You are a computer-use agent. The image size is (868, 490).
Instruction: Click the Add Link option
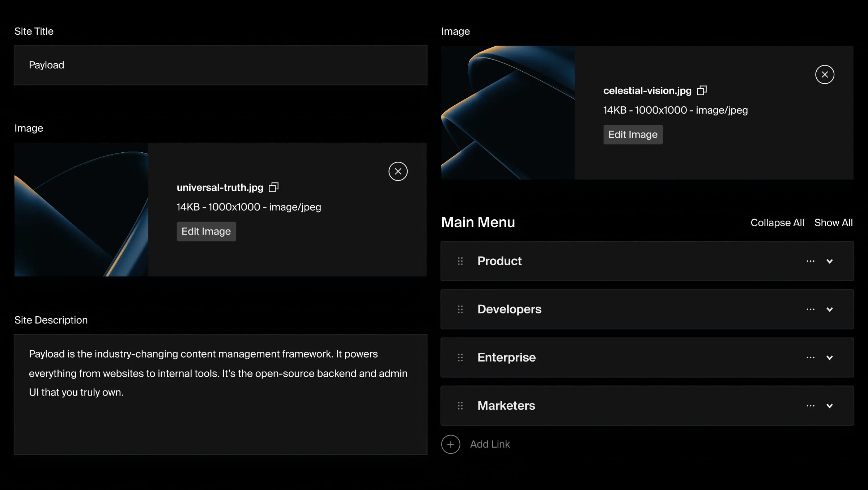click(x=490, y=444)
